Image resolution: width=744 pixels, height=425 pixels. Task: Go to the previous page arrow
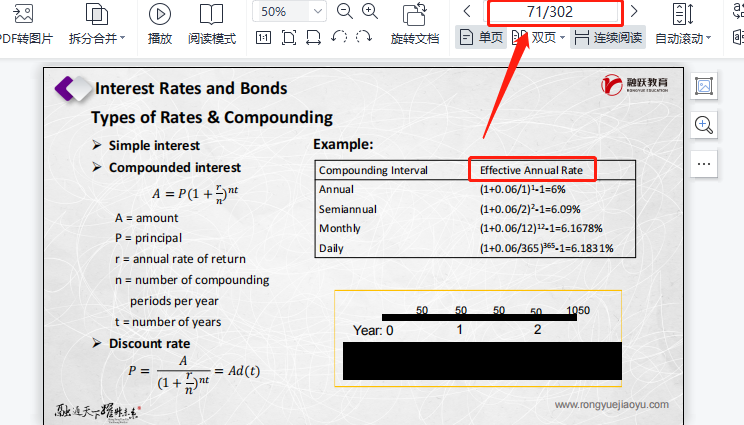(x=467, y=11)
